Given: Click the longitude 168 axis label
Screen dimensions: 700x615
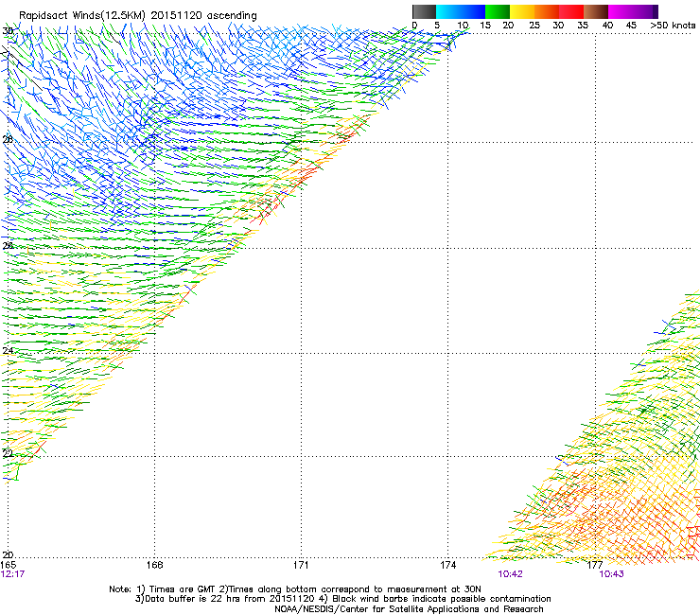Looking at the screenshot, I should point(154,565).
